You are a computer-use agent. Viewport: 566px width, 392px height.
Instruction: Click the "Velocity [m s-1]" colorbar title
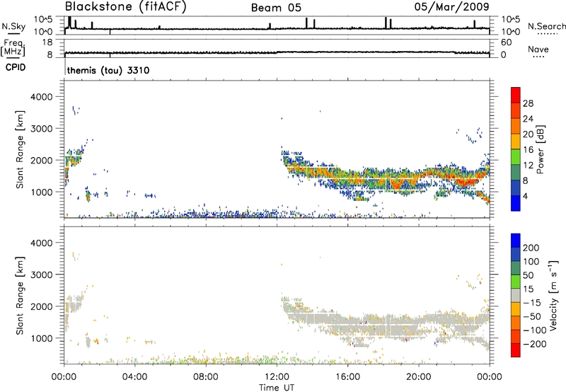point(553,295)
